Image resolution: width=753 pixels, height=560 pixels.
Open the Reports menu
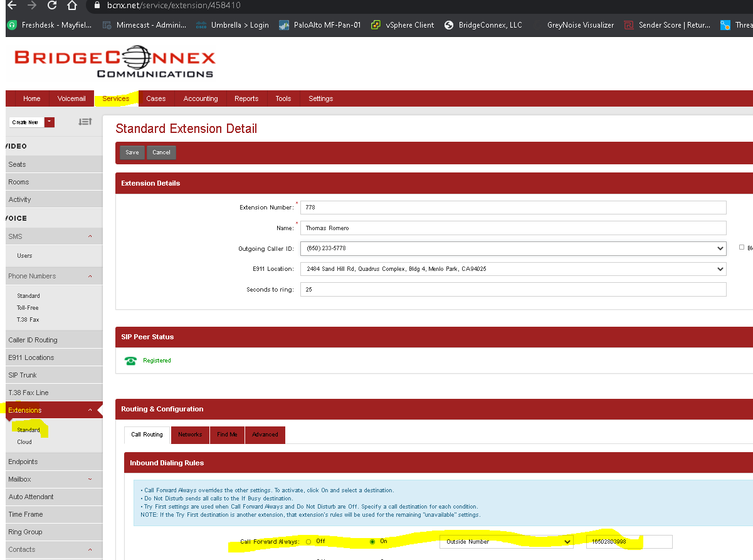click(246, 98)
